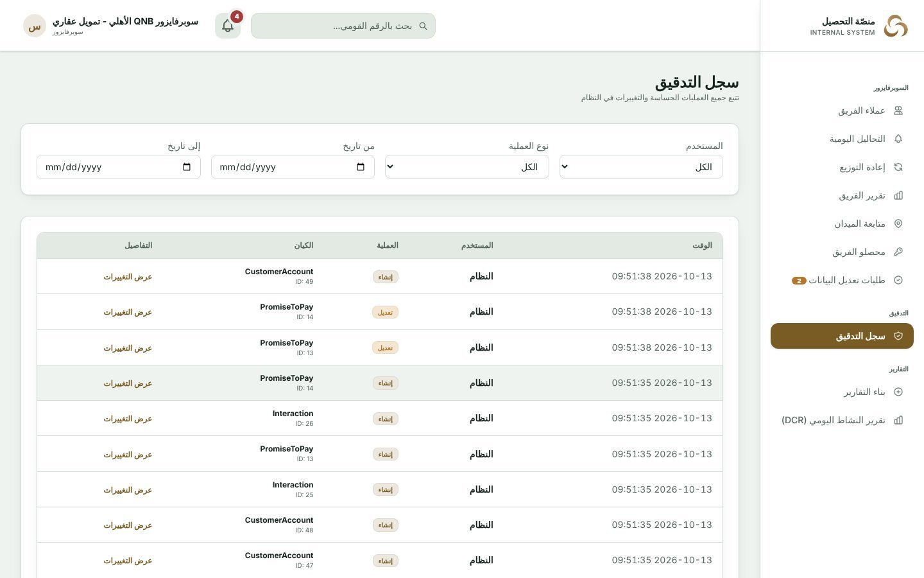Click the إلى تاريخ date input
This screenshot has width=924, height=578.
[x=119, y=167]
